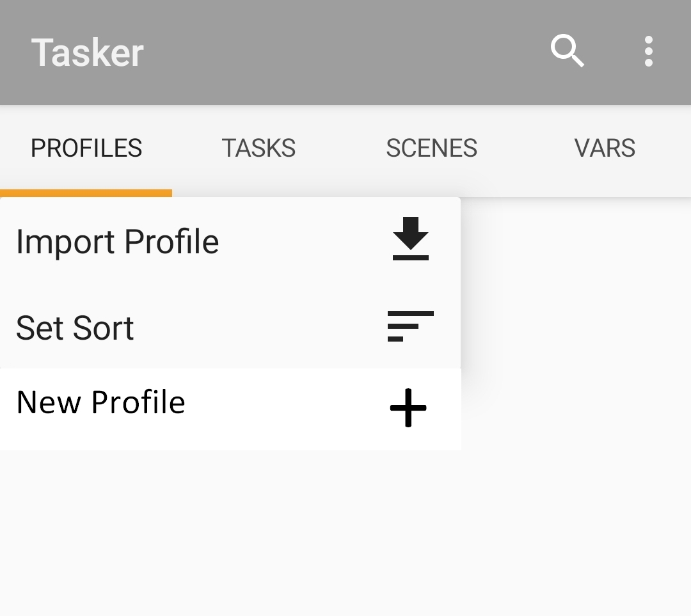Screen dimensions: 691x616
Task: Click empty row space between Set Sort and its icon
Action: [256, 328]
